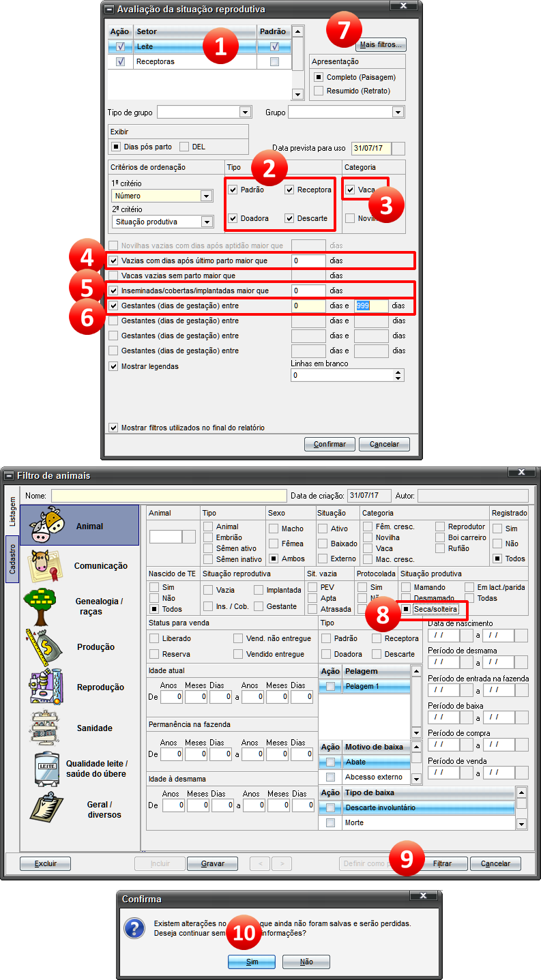This screenshot has width=541, height=980.
Task: Check the Fêmea sex option
Action: [273, 544]
